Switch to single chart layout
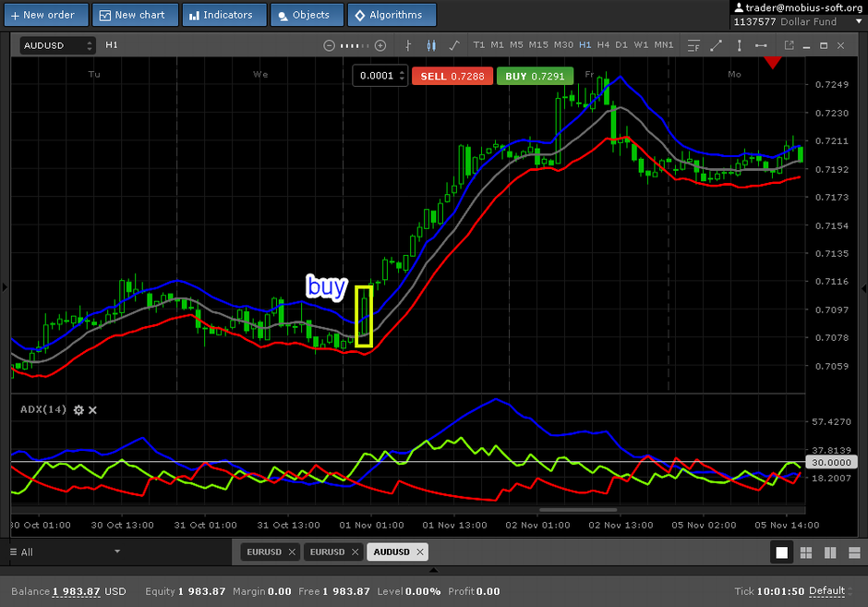Viewport: 868px width, 607px height. point(781,552)
